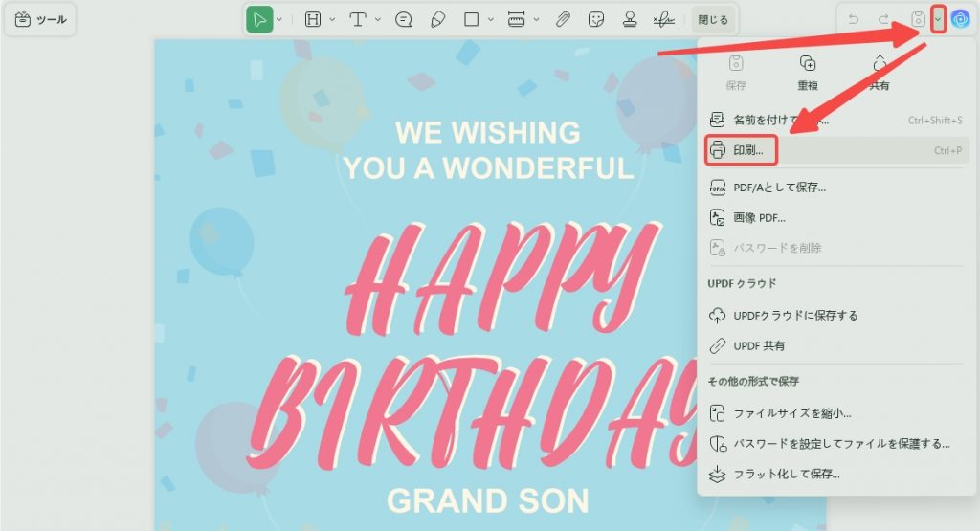Expand the cursor tool dropdown arrow

[279, 20]
